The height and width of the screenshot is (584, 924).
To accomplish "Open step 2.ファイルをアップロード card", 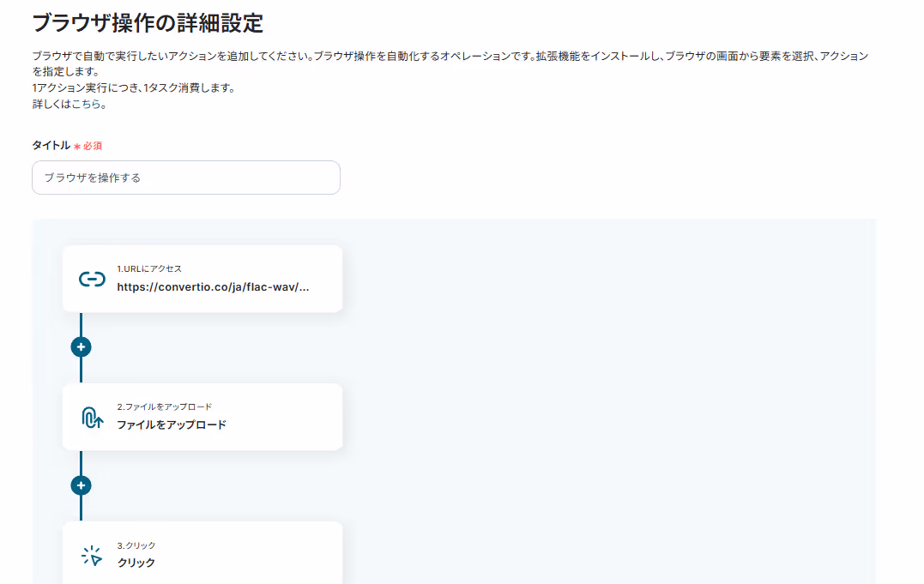I will [x=202, y=418].
